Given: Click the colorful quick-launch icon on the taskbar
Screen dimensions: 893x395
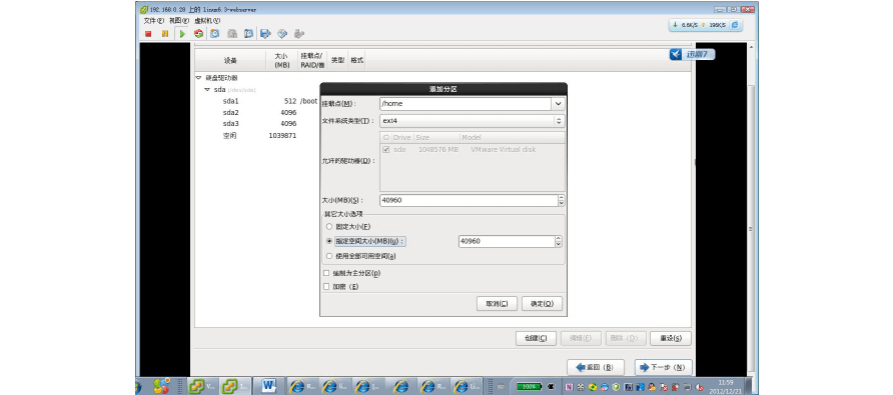Looking at the screenshot, I should tap(162, 386).
